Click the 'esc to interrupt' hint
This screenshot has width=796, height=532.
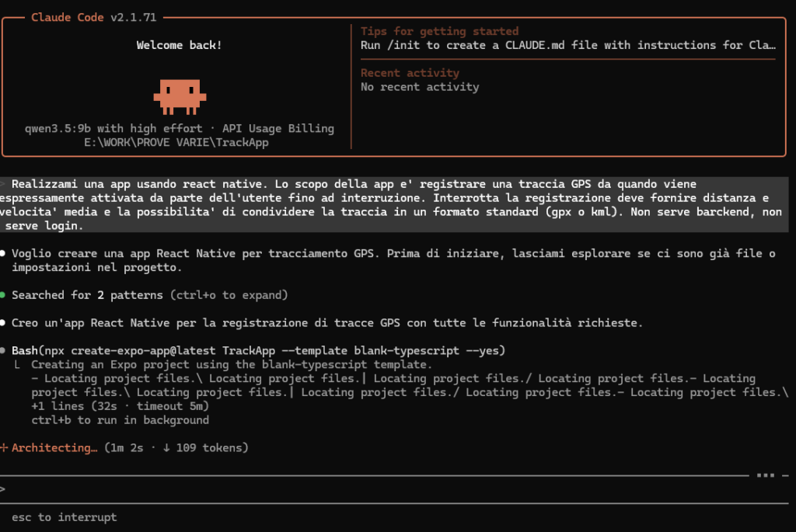click(x=64, y=517)
